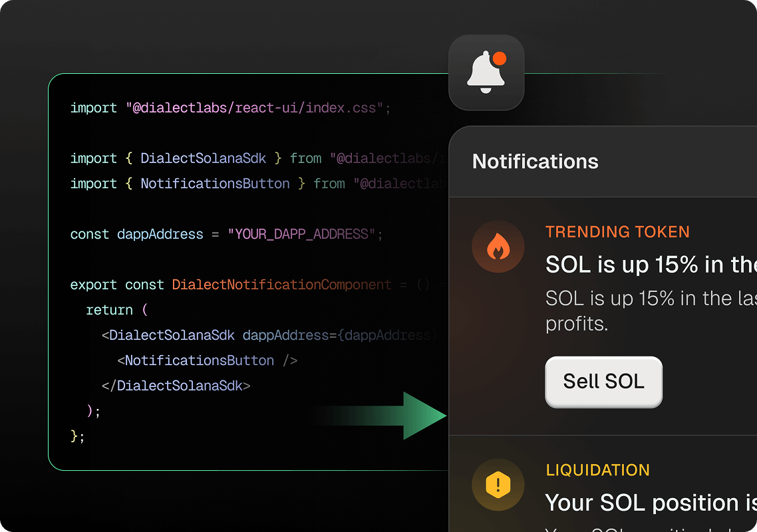Image resolution: width=757 pixels, height=532 pixels.
Task: Select the TRENDING TOKEN category label
Action: [617, 231]
